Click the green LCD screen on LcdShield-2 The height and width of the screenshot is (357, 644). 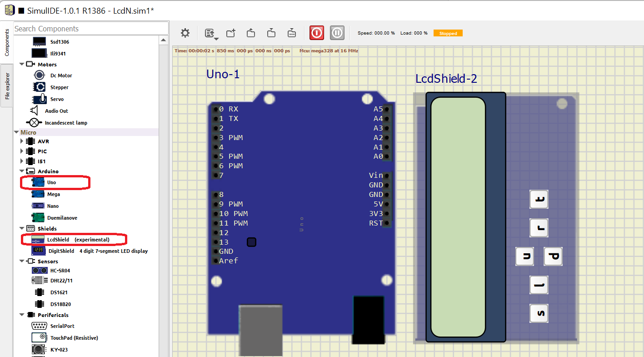tap(458, 217)
